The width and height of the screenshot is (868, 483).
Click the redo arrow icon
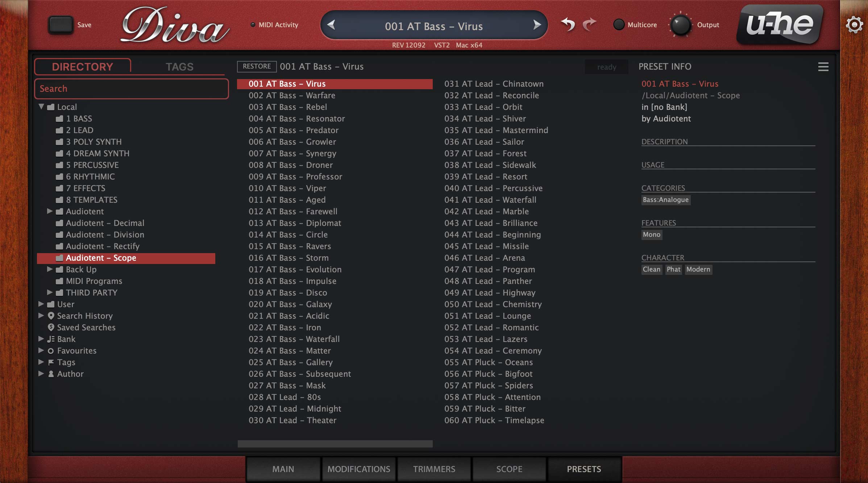pyautogui.click(x=589, y=25)
